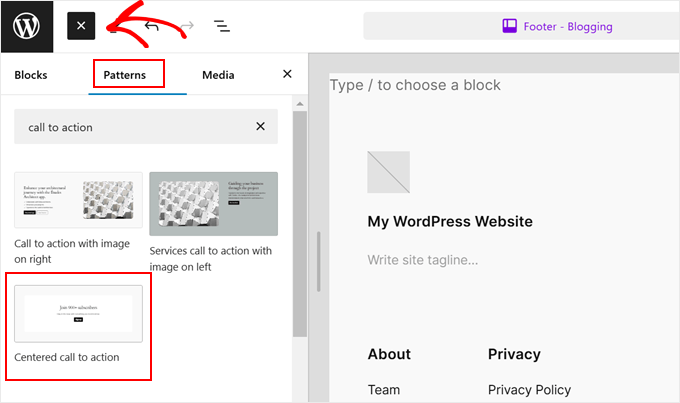Click the site logo placeholder
680x403 pixels.
tap(388, 172)
